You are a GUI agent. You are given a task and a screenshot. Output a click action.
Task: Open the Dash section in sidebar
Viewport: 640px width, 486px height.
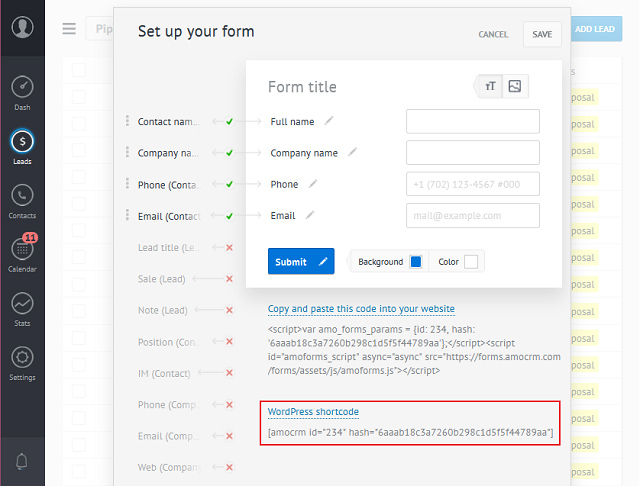(22, 93)
